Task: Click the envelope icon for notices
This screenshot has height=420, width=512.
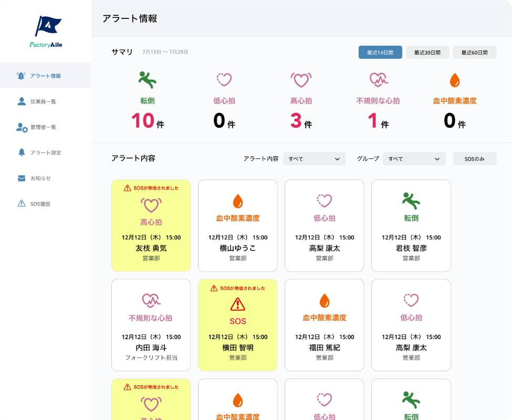Action: (x=22, y=178)
